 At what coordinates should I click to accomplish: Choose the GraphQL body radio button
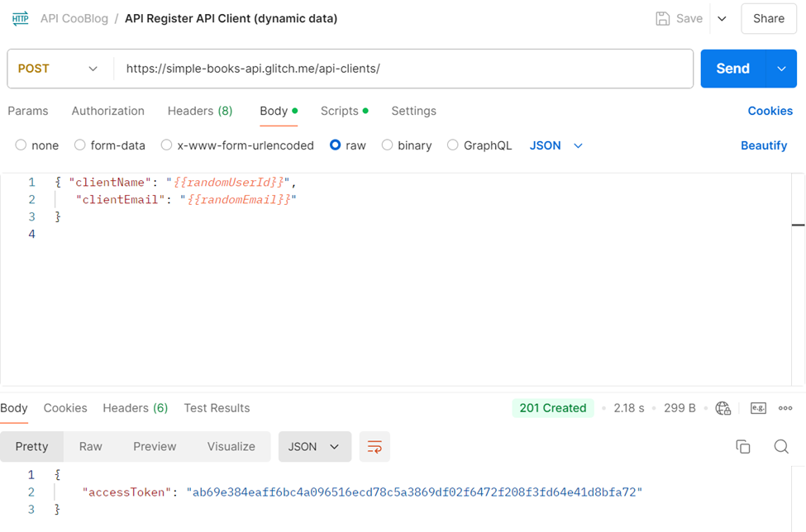point(453,145)
